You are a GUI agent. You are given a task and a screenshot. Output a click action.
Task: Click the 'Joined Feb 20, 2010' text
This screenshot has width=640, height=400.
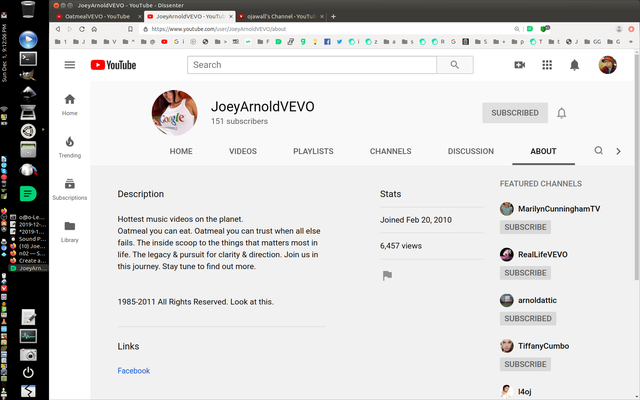pyautogui.click(x=416, y=220)
